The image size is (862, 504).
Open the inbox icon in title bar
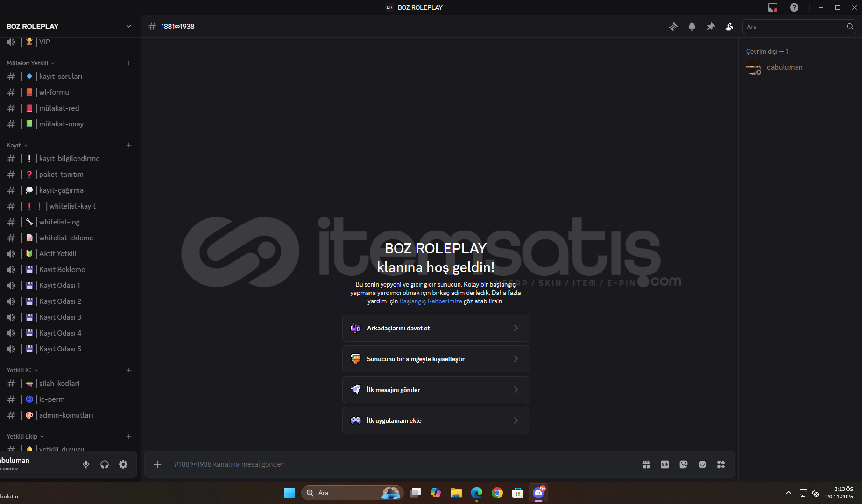(x=773, y=7)
